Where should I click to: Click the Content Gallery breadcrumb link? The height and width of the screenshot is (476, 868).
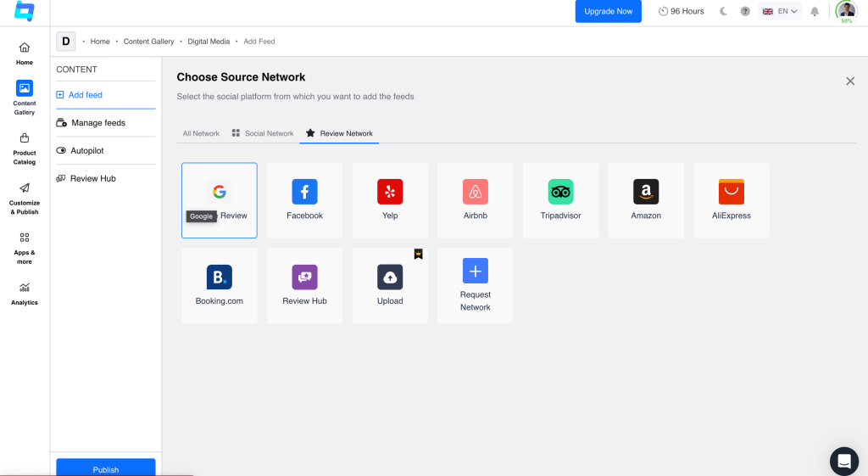(148, 42)
